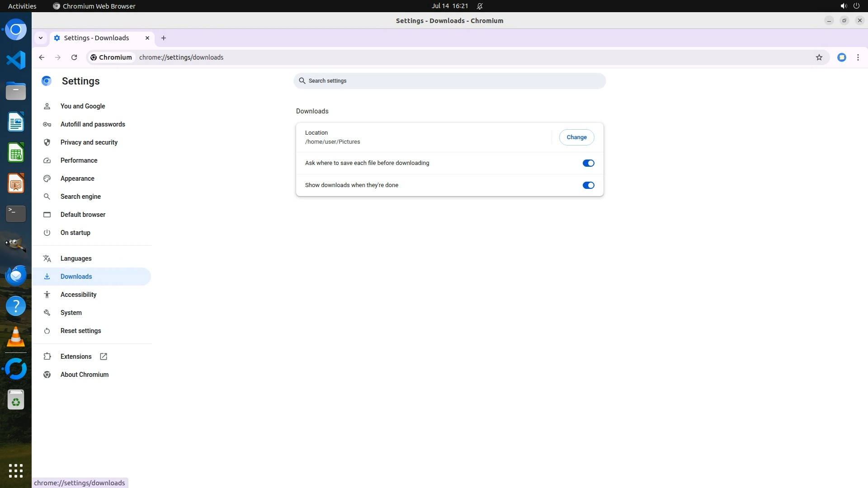The width and height of the screenshot is (868, 488).
Task: Click the back navigation arrow
Action: (42, 57)
